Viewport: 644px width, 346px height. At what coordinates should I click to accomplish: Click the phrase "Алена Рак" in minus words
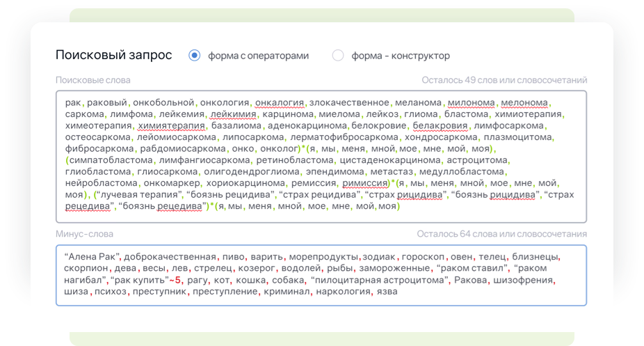[92, 257]
